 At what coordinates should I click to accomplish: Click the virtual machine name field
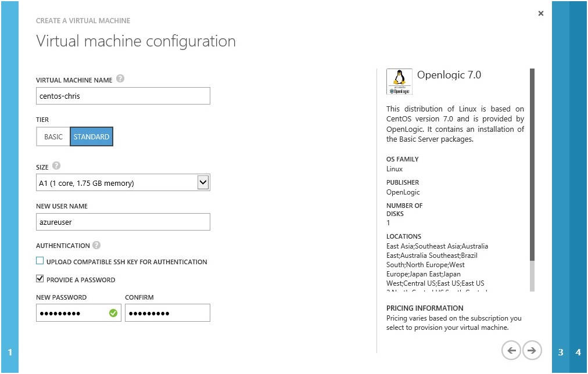click(x=123, y=96)
